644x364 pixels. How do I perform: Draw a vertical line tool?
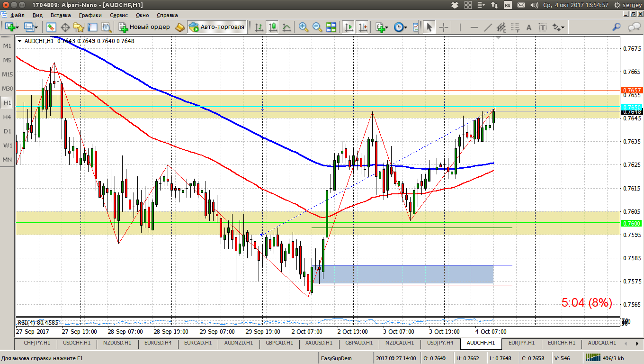[460, 27]
